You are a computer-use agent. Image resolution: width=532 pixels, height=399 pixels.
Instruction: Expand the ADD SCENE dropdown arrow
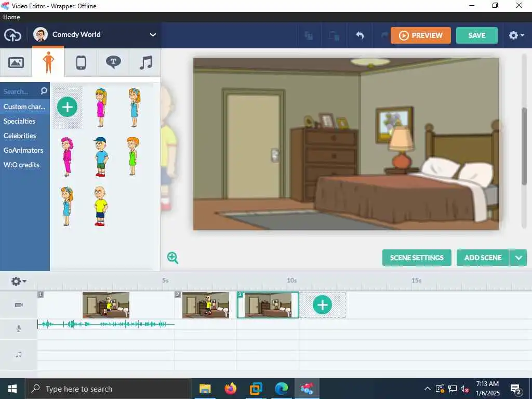[x=518, y=258]
